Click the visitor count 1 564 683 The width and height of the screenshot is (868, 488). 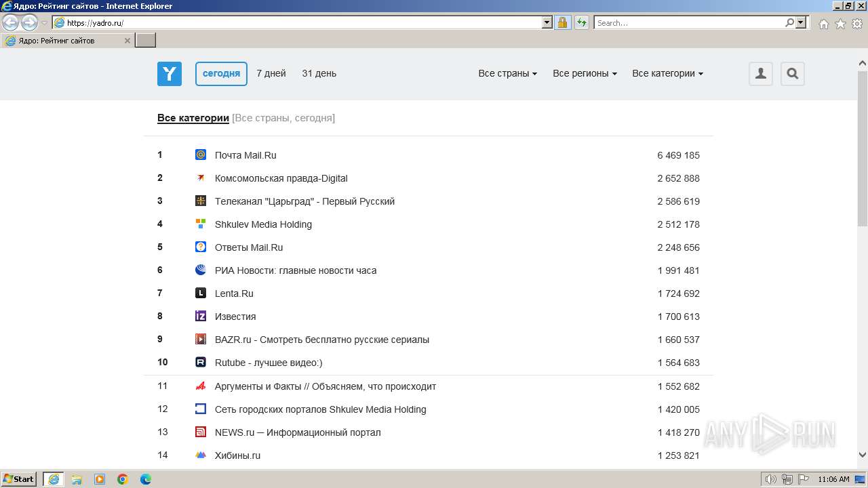pyautogui.click(x=678, y=363)
